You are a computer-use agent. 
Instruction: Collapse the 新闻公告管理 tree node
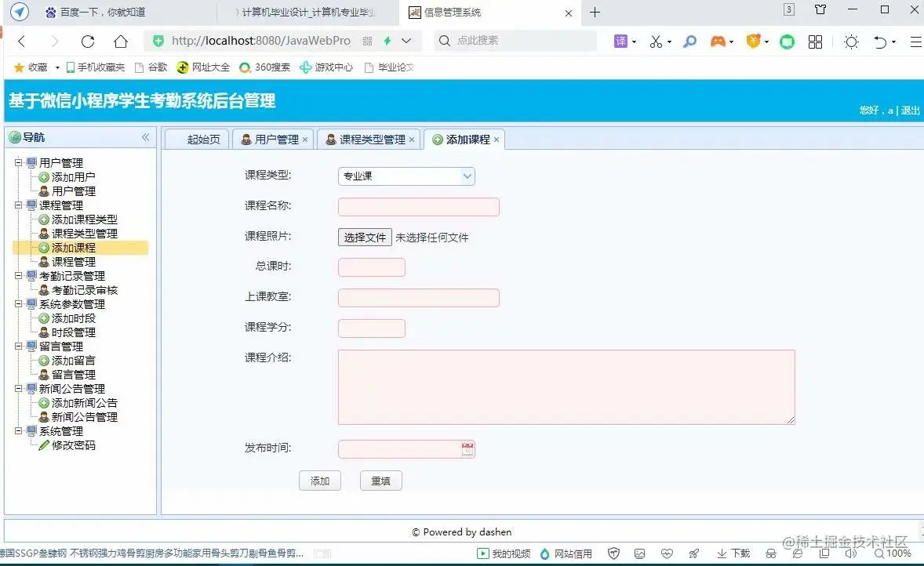(18, 389)
